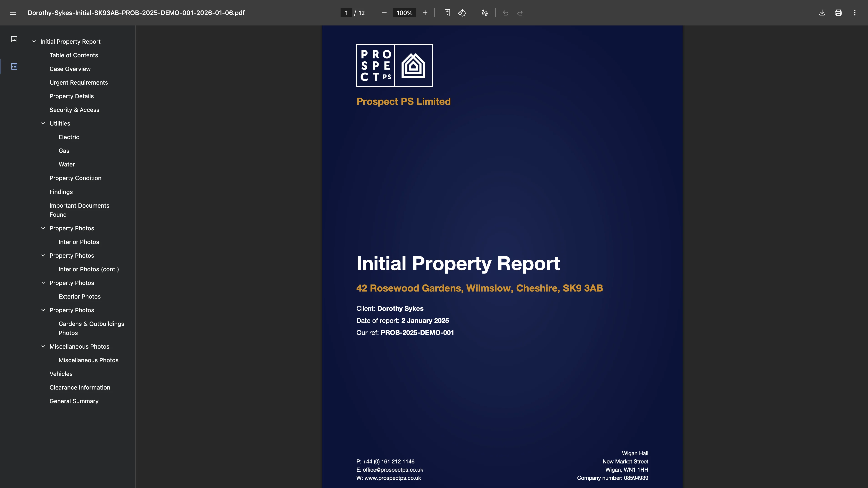This screenshot has height=488, width=868.
Task: Click the fit to page icon
Action: pyautogui.click(x=447, y=13)
